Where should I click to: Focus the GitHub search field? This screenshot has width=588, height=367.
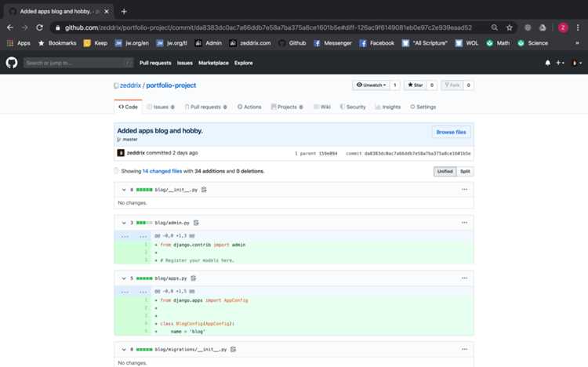point(78,63)
